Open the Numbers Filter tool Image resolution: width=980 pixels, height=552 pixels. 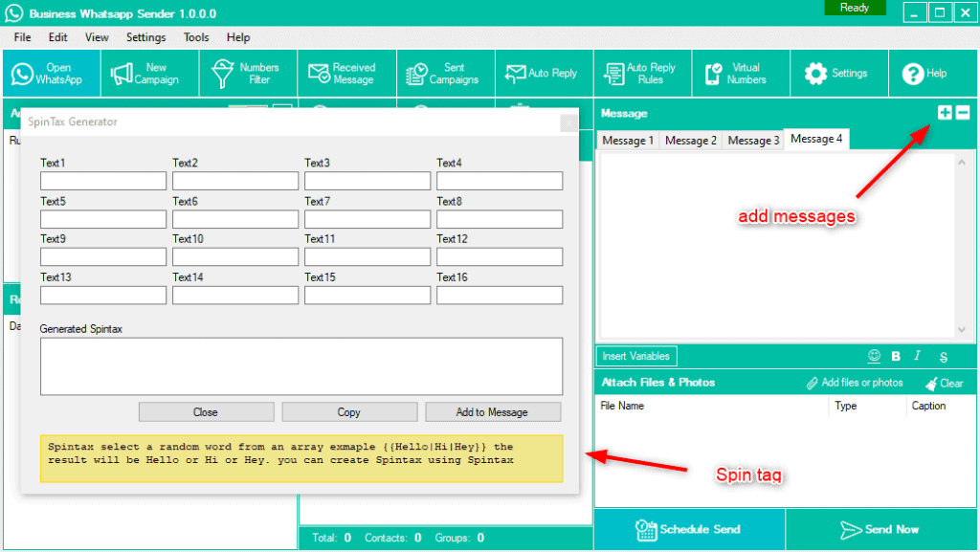(248, 74)
